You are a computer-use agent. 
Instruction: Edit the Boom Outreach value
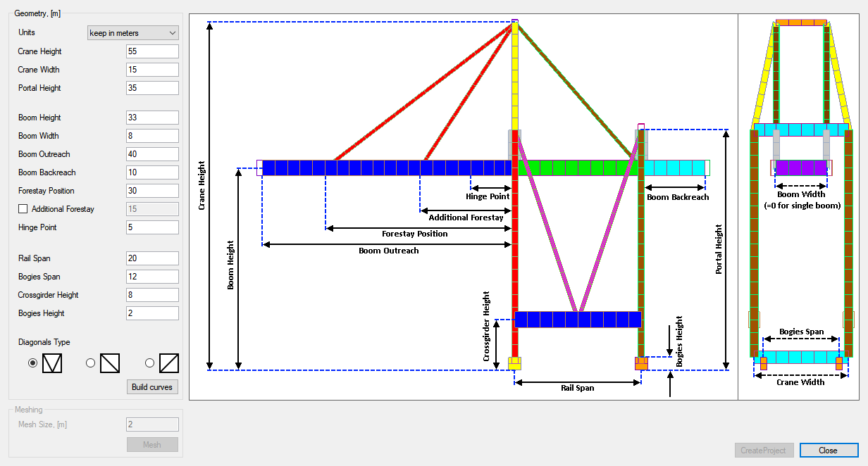coord(152,153)
